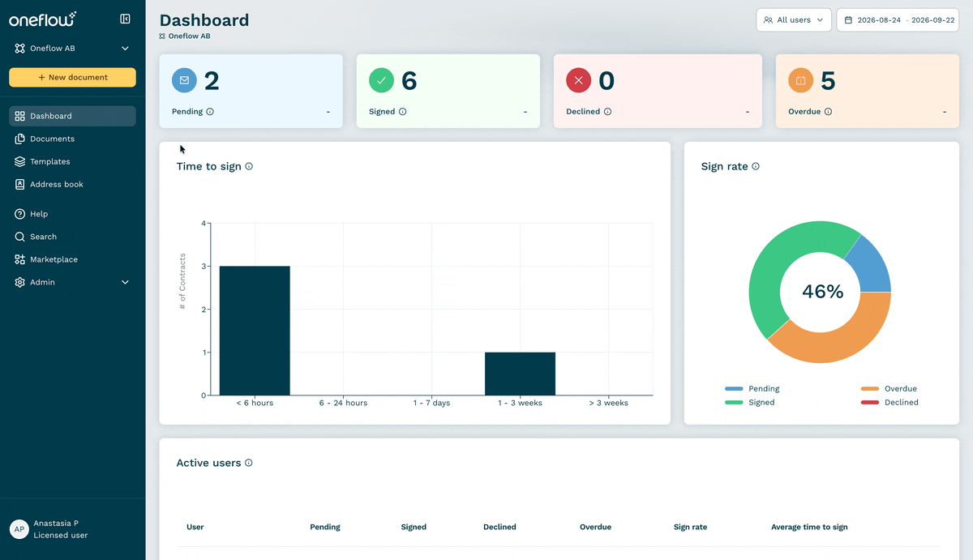Click the Admin gear icon

[20, 282]
